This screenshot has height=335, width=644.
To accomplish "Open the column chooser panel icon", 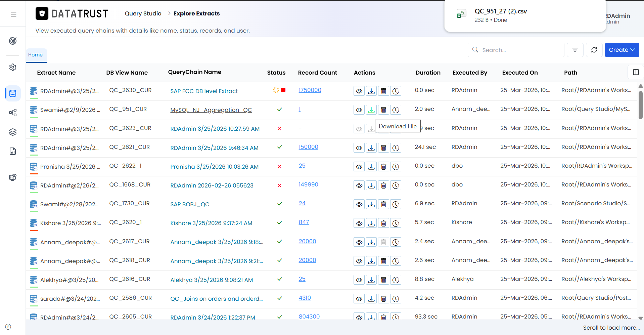I will [x=636, y=72].
